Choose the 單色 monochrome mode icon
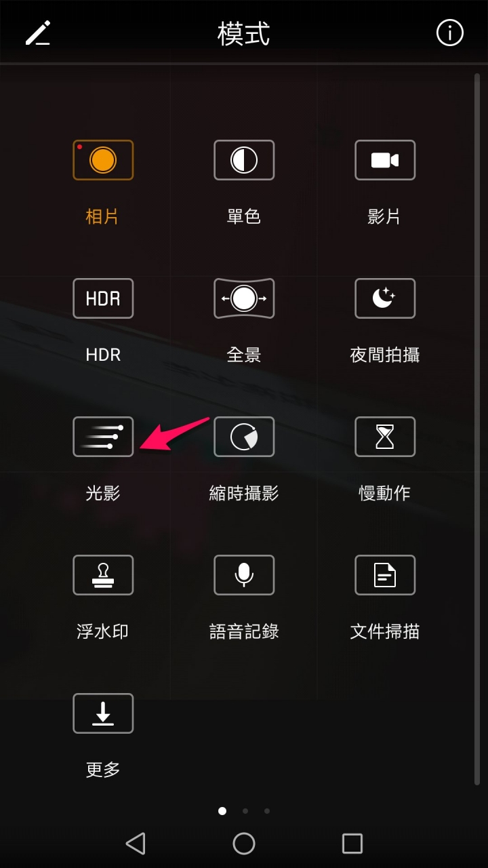The height and width of the screenshot is (868, 488). point(244,160)
